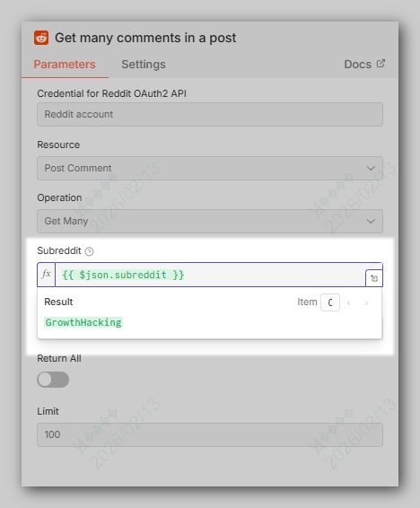Image resolution: width=420 pixels, height=508 pixels.
Task: Toggle the Return All switch
Action: click(x=53, y=380)
